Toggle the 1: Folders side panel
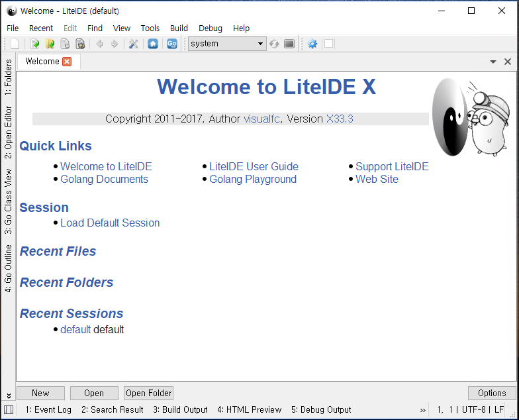This screenshot has height=420, width=519. pos(9,75)
